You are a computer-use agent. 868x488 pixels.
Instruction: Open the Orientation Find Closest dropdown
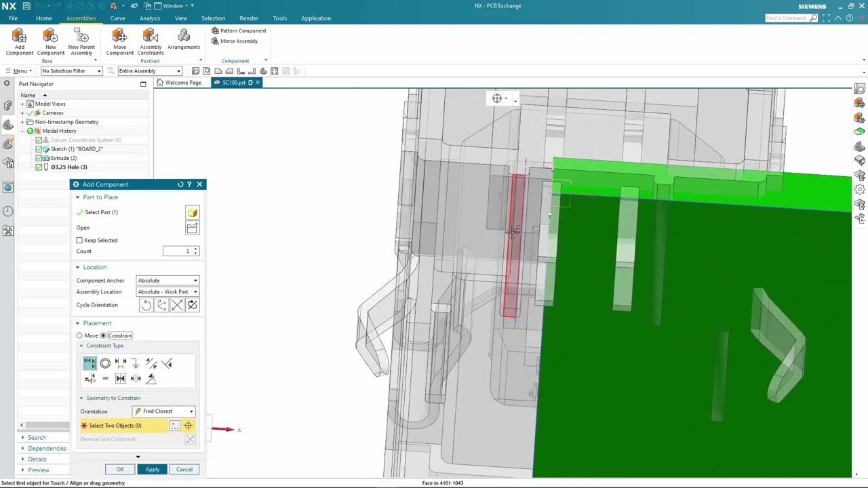point(163,411)
